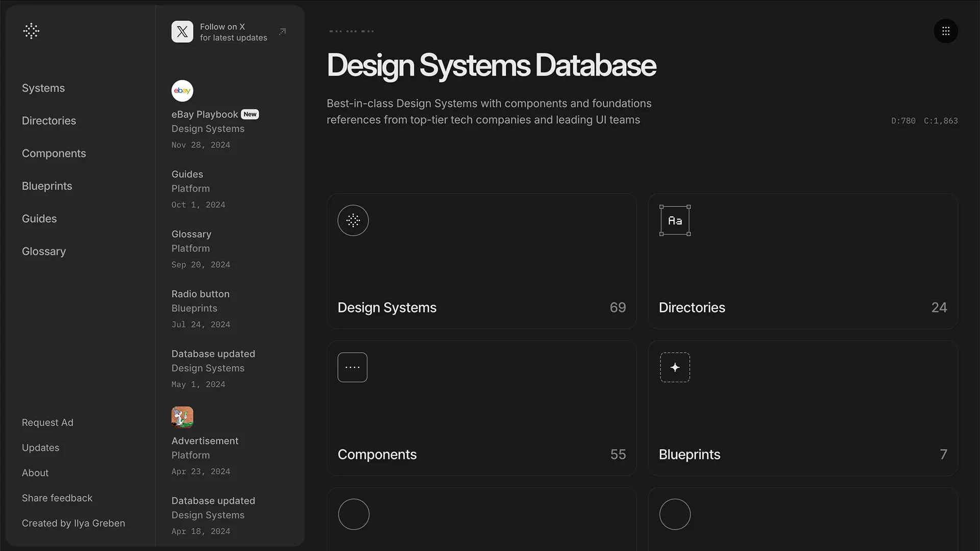The width and height of the screenshot is (980, 551).
Task: Go to Directories in the sidebar navigation
Action: 49,121
